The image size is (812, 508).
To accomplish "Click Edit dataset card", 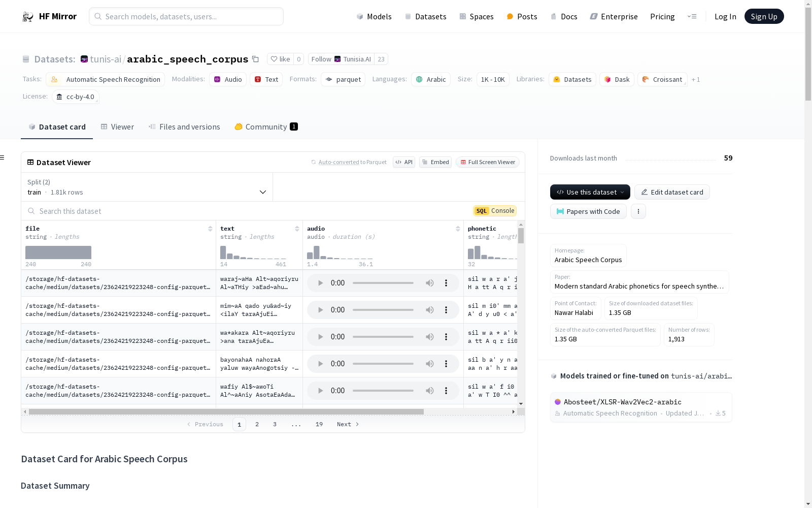I will coord(672,192).
